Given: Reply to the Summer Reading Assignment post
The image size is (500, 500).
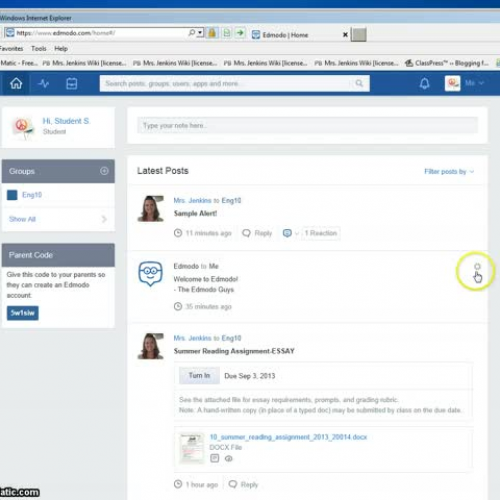Looking at the screenshot, I should point(244,484).
